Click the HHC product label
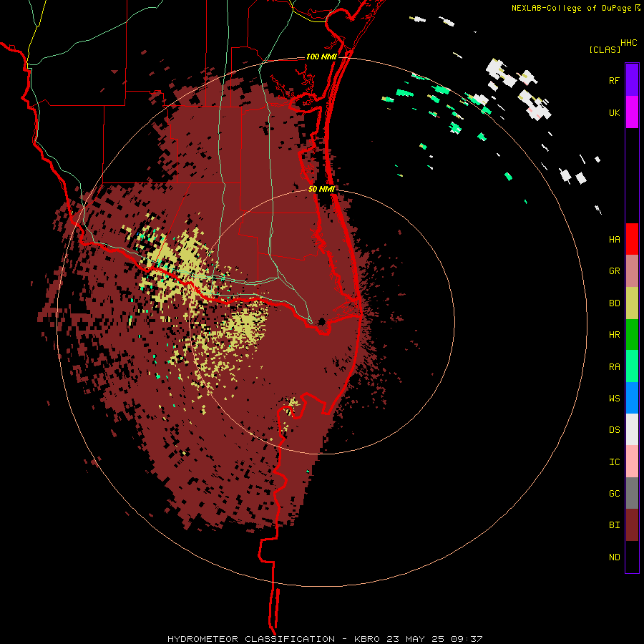The image size is (644, 644). pos(628,43)
